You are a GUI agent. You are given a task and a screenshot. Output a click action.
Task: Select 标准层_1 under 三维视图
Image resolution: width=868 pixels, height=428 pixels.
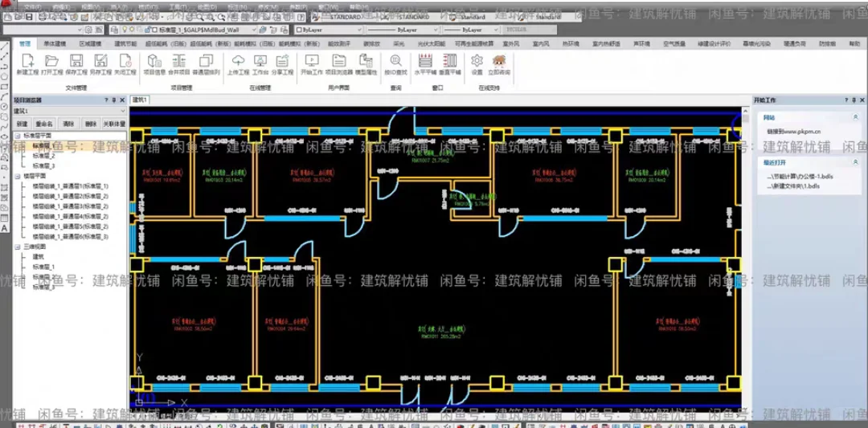click(x=43, y=267)
